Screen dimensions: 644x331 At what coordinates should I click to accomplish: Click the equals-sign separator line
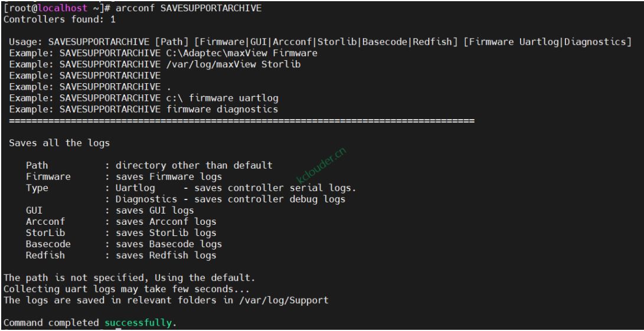(241, 121)
